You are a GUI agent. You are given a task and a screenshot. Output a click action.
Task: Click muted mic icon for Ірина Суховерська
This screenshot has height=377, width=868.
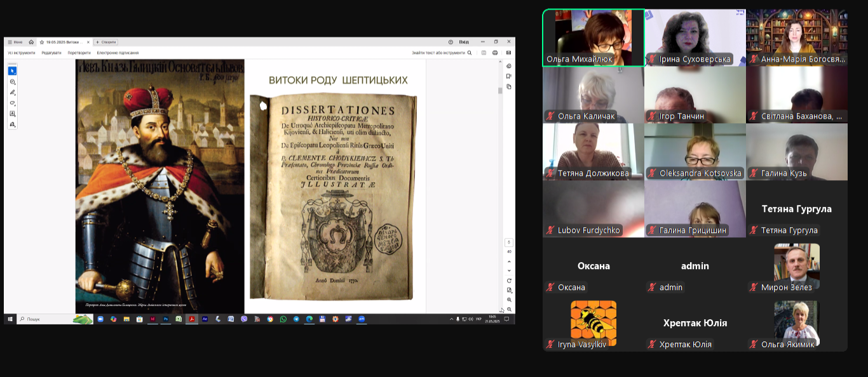[x=652, y=60]
